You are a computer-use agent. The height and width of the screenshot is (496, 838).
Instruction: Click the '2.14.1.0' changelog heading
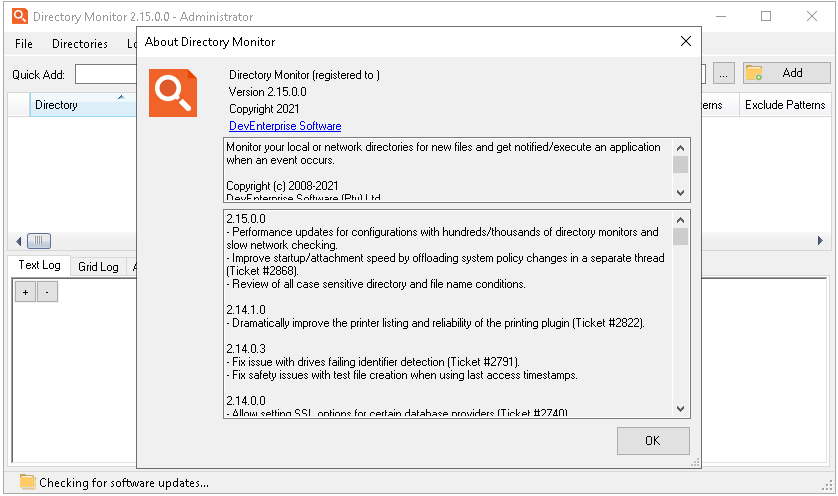pyautogui.click(x=246, y=310)
